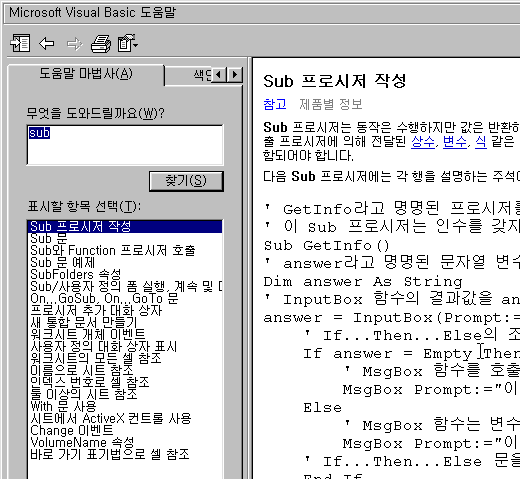
Task: Select 'With 문 사용' topic
Action: click(x=63, y=406)
